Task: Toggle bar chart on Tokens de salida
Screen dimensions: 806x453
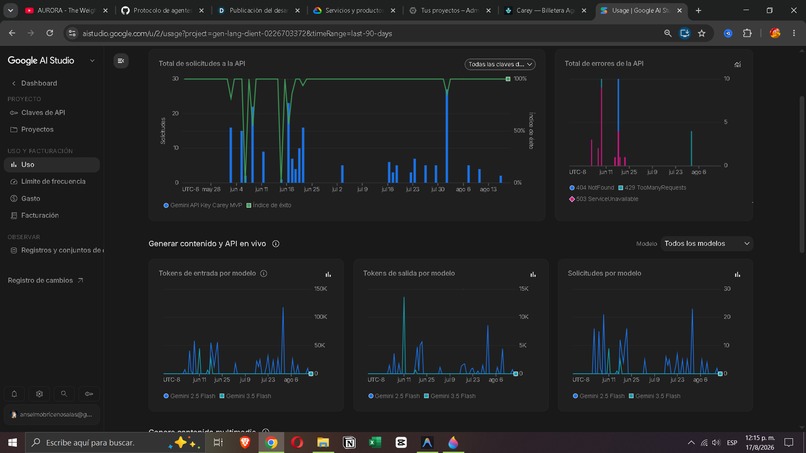Action: click(533, 274)
